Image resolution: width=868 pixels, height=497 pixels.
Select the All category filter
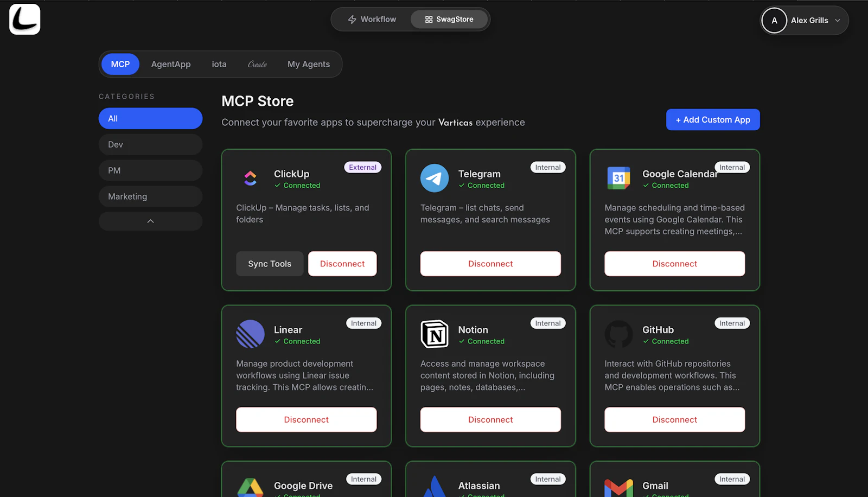coord(150,118)
